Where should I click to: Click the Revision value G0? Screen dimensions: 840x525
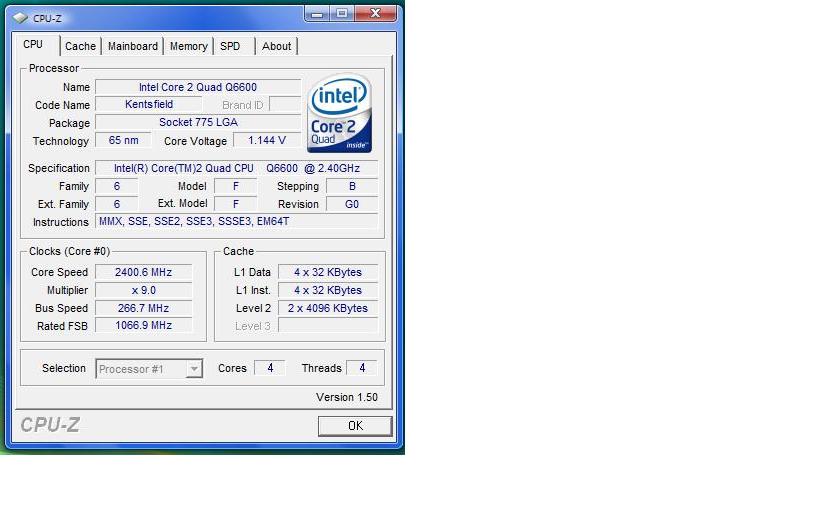(352, 204)
